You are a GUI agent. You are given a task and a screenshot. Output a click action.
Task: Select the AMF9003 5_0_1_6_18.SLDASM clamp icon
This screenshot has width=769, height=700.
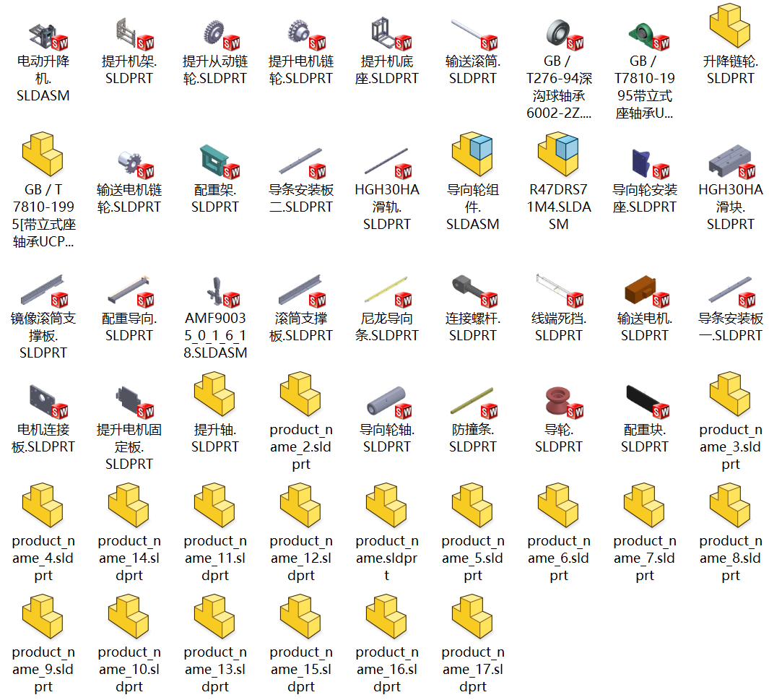click(x=223, y=292)
